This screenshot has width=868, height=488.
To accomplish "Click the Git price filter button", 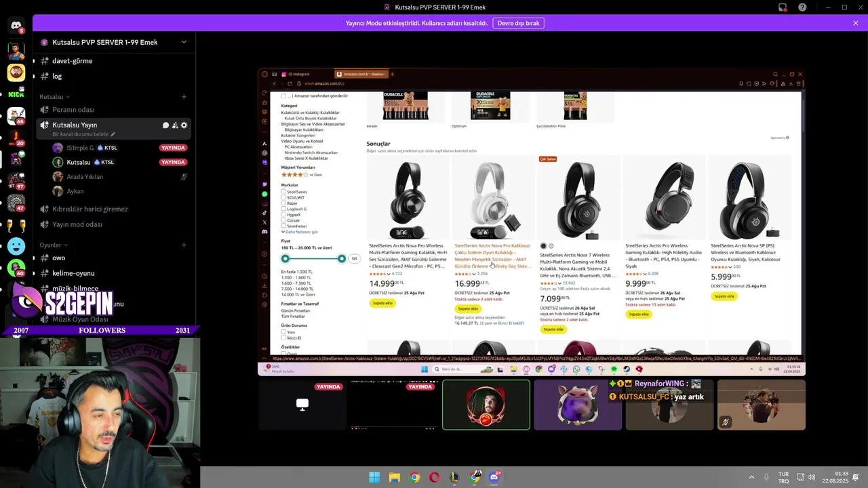I will (354, 258).
